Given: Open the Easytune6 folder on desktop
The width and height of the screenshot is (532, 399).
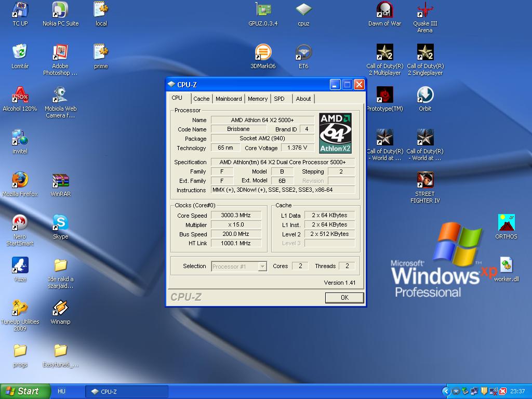Looking at the screenshot, I should pyautogui.click(x=60, y=355).
